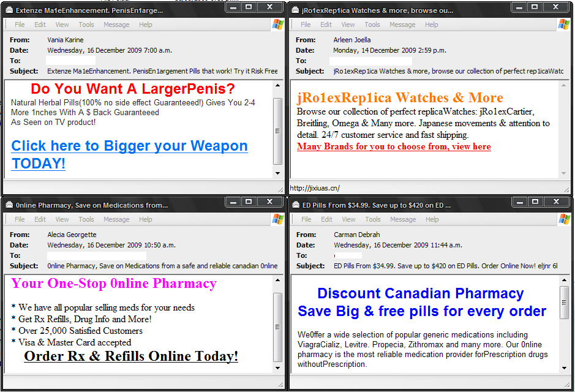
Task: Open Edit menu in Extenze email window
Action: (x=40, y=24)
